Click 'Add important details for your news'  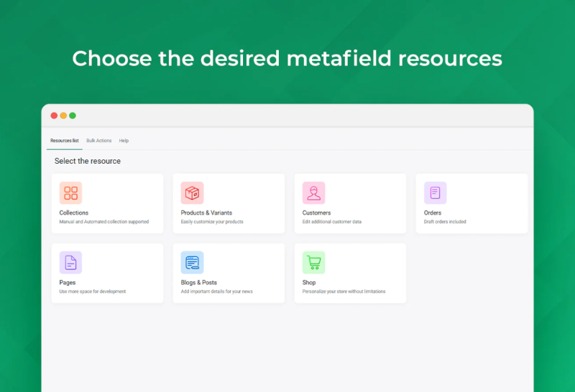coord(217,291)
